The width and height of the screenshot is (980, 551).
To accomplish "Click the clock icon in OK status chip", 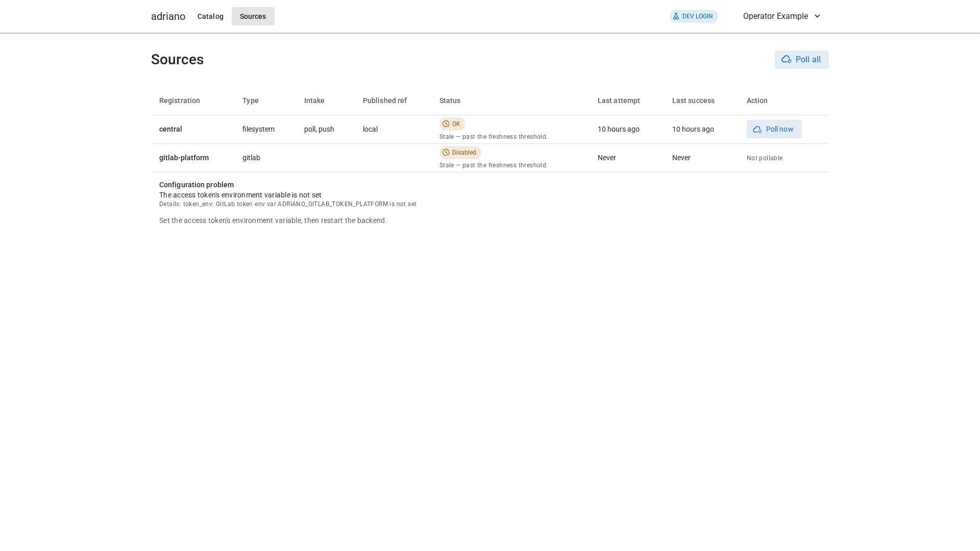I will pyautogui.click(x=446, y=124).
